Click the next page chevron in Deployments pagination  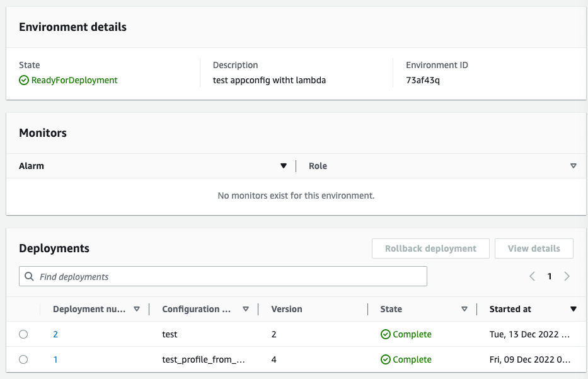click(567, 276)
